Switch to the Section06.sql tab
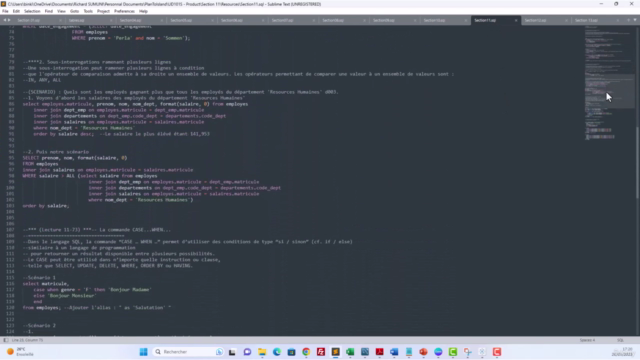The image size is (640, 360). click(x=239, y=20)
